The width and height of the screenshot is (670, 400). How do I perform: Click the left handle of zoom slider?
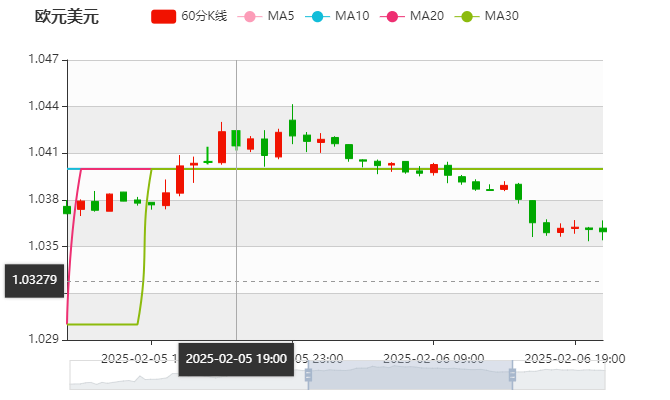(x=307, y=375)
